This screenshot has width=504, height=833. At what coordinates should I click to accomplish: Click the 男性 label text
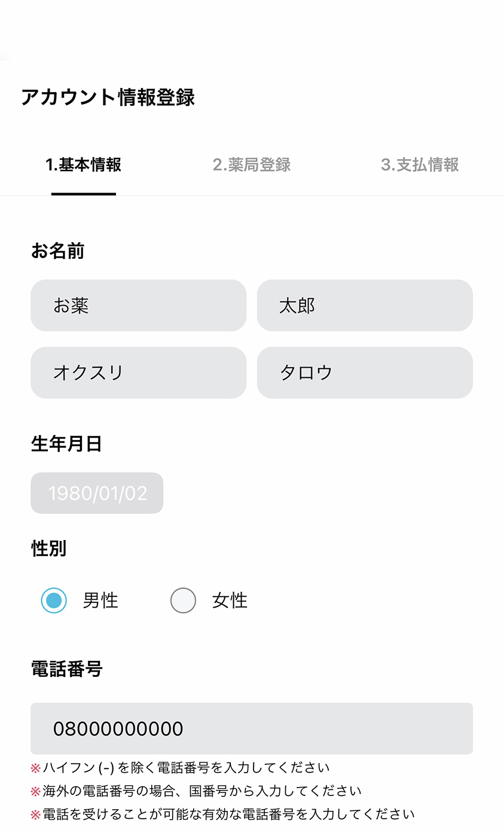click(100, 600)
